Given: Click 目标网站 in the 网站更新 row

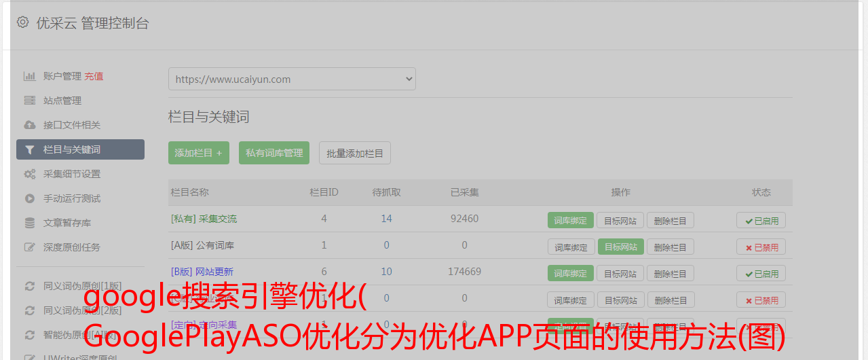Looking at the screenshot, I should pyautogui.click(x=620, y=273).
